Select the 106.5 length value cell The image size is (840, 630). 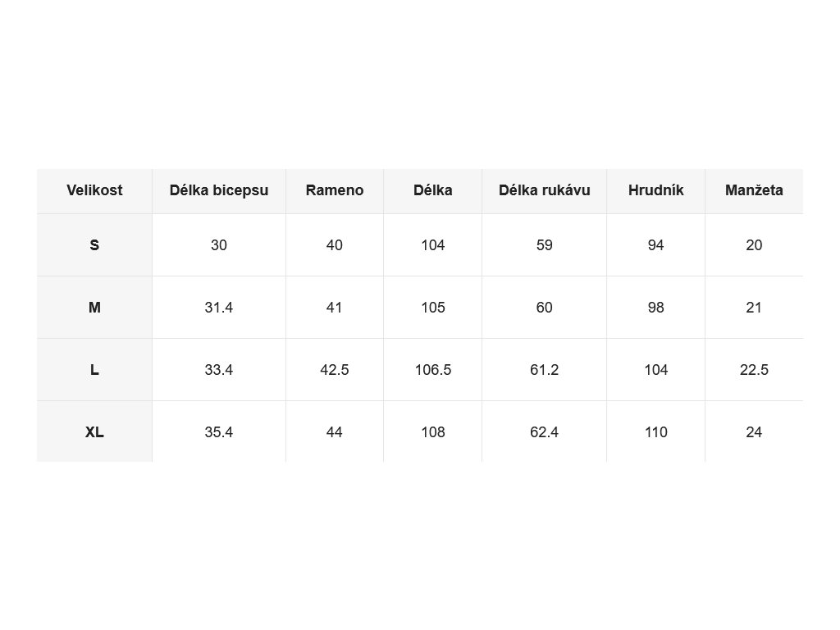[433, 370]
